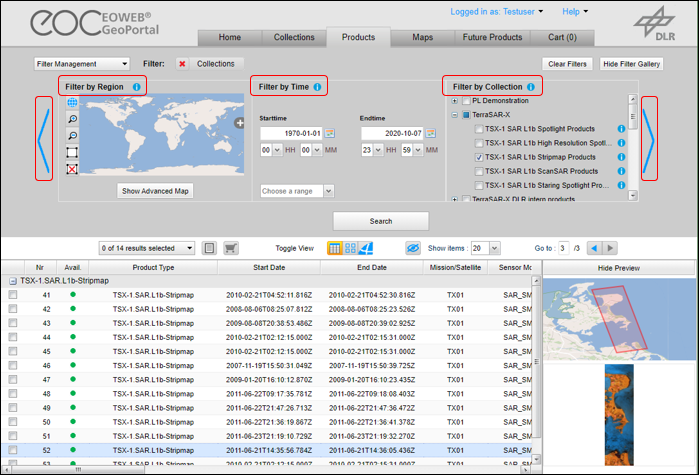The width and height of the screenshot is (699, 475).
Task: Open info icon for Filter by Time
Action: tap(317, 87)
